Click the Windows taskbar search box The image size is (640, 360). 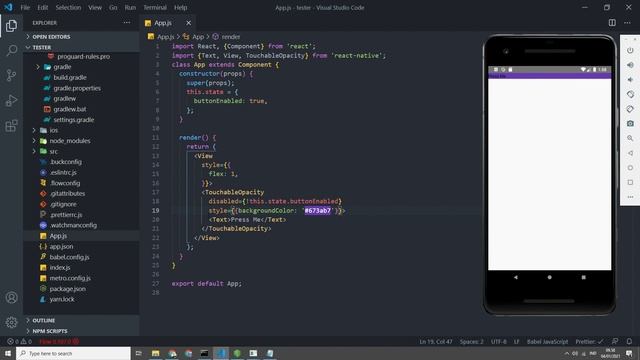(x=73, y=353)
